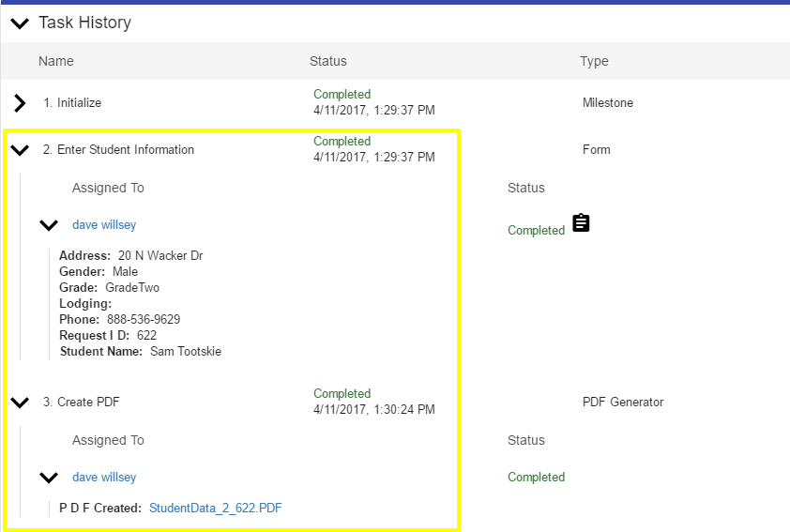
Task: Click the Type column header
Action: click(x=594, y=62)
